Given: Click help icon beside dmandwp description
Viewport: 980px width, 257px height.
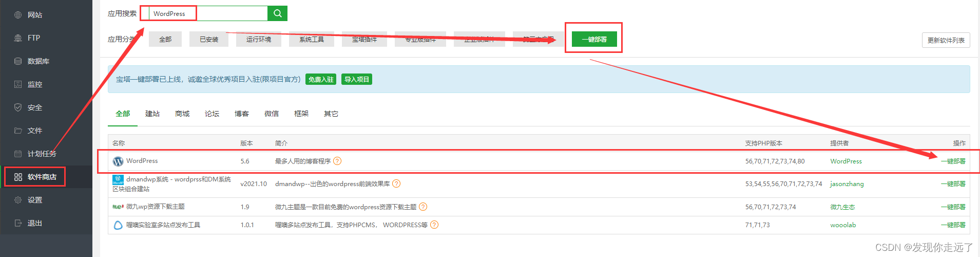Looking at the screenshot, I should (x=396, y=183).
